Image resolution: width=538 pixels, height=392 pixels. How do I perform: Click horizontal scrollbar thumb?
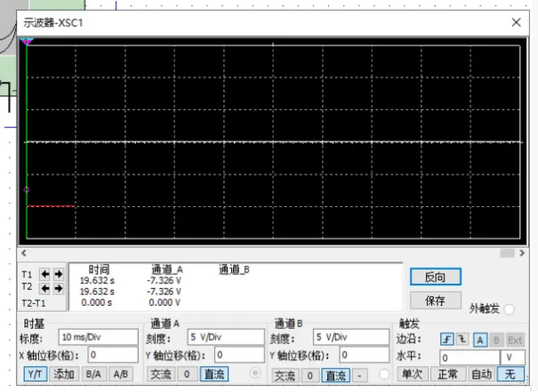tap(507, 253)
